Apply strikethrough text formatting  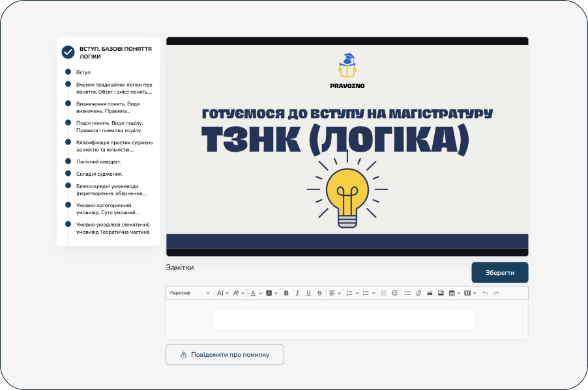[319, 293]
